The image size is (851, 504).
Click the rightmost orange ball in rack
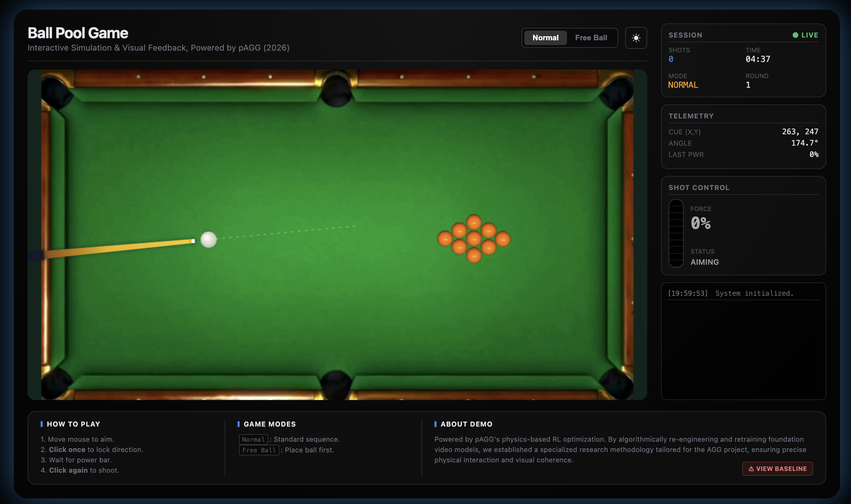503,239
